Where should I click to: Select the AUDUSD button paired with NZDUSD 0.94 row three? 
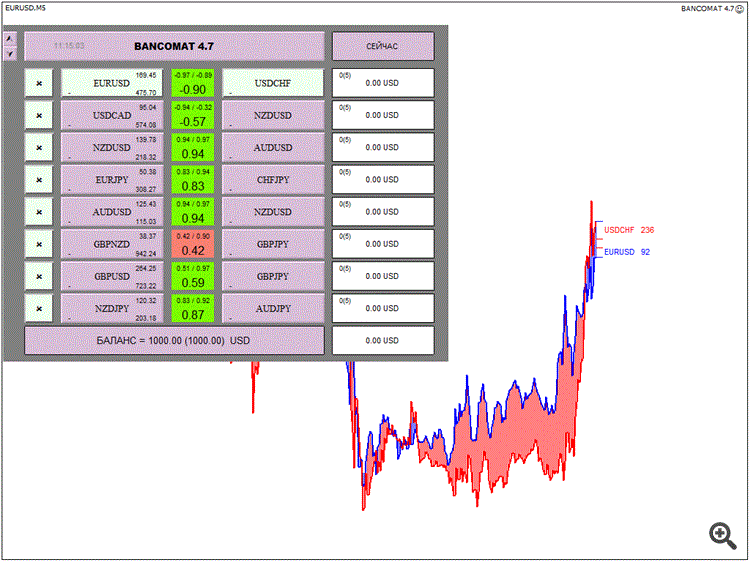click(273, 147)
